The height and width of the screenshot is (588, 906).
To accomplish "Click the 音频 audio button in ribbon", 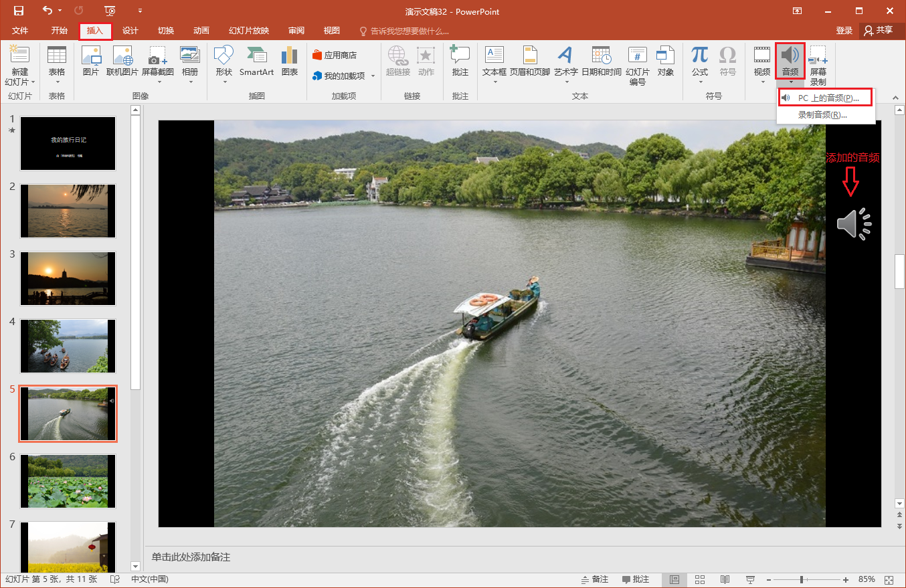I will pyautogui.click(x=790, y=62).
